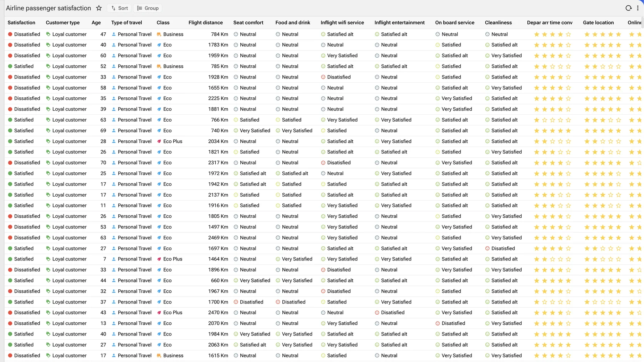Click the flight distance cell 2469 Km

218,238
